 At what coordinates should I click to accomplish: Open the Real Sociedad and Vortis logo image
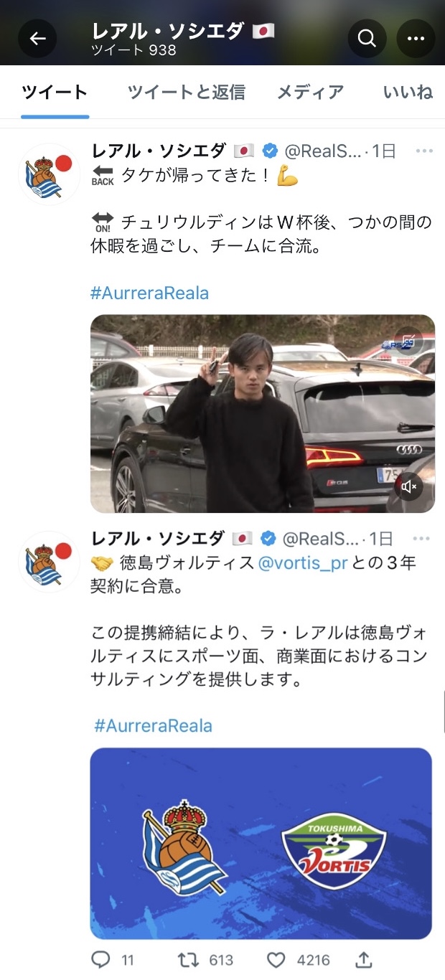(x=261, y=844)
